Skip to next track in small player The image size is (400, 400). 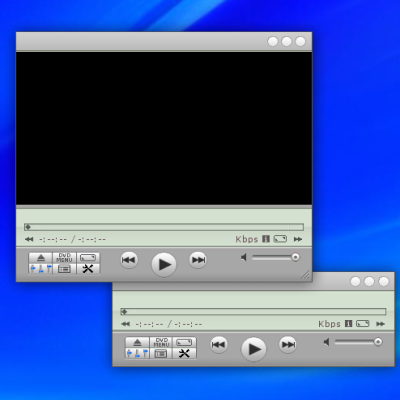(x=288, y=345)
